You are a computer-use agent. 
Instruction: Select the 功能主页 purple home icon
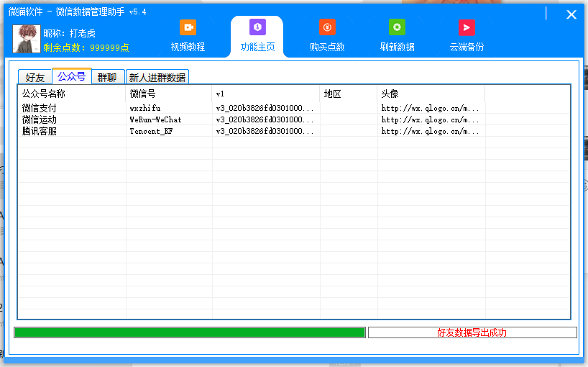pyautogui.click(x=257, y=27)
